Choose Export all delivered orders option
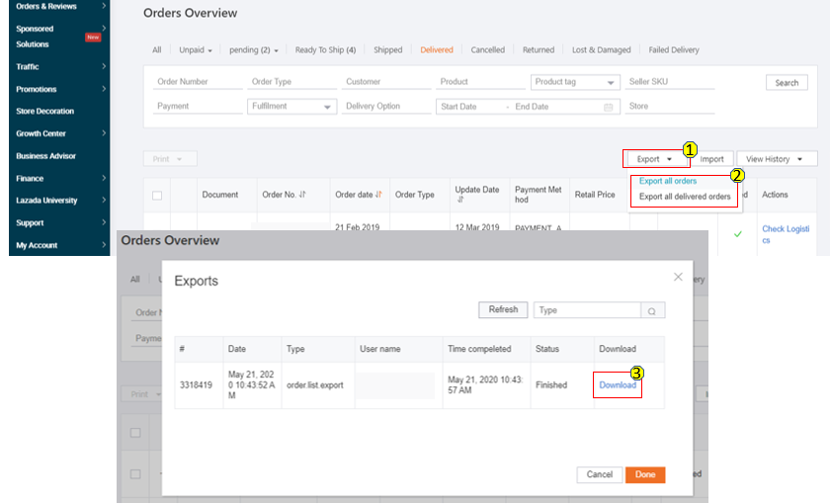The height and width of the screenshot is (504, 830). (x=685, y=197)
